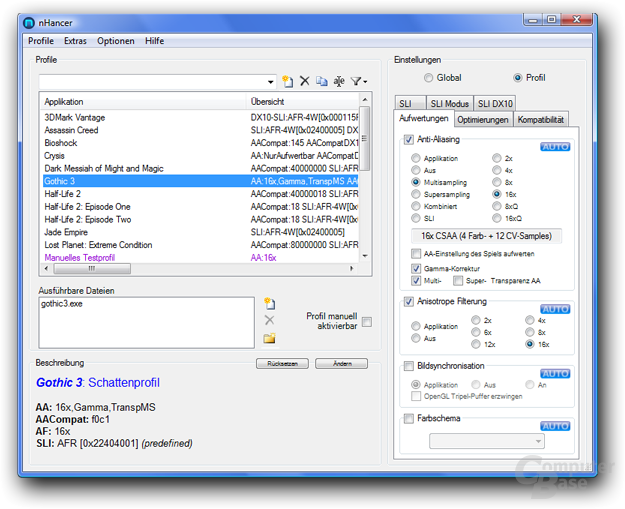
Task: Enable the Bildsynchronisation checkbox
Action: coord(409,366)
